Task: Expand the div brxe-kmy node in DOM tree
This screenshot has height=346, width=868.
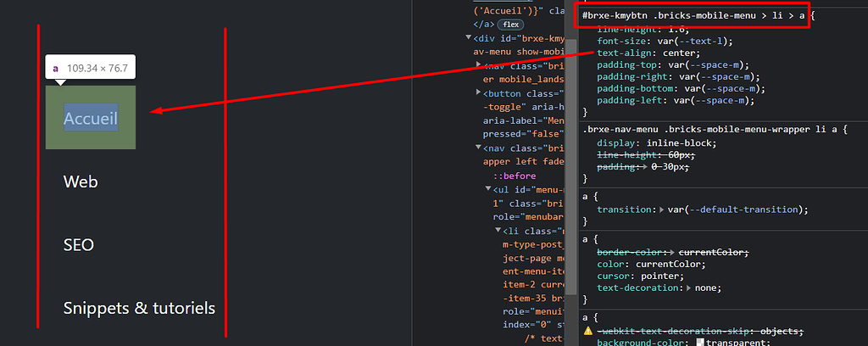Action: 469,38
